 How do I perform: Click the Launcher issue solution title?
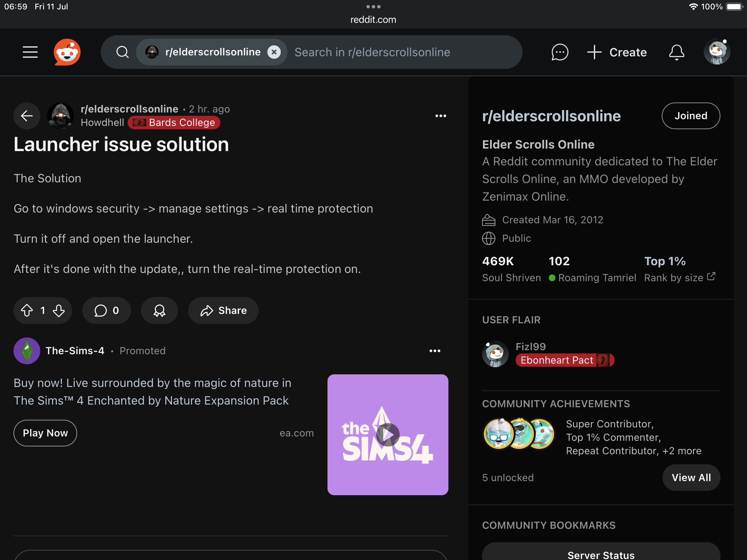(x=121, y=144)
